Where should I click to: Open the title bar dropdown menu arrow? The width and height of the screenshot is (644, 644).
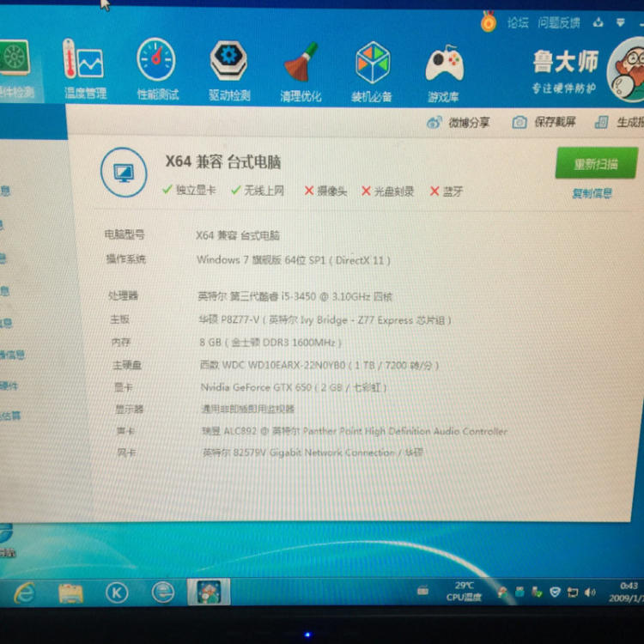[621, 22]
